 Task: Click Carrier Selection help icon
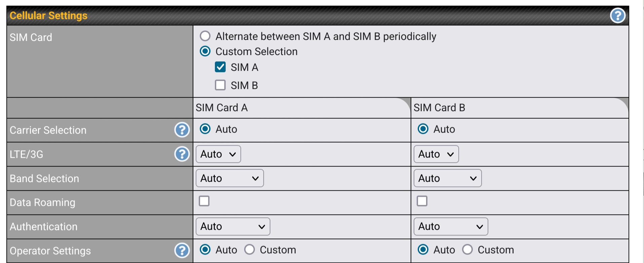pyautogui.click(x=182, y=130)
